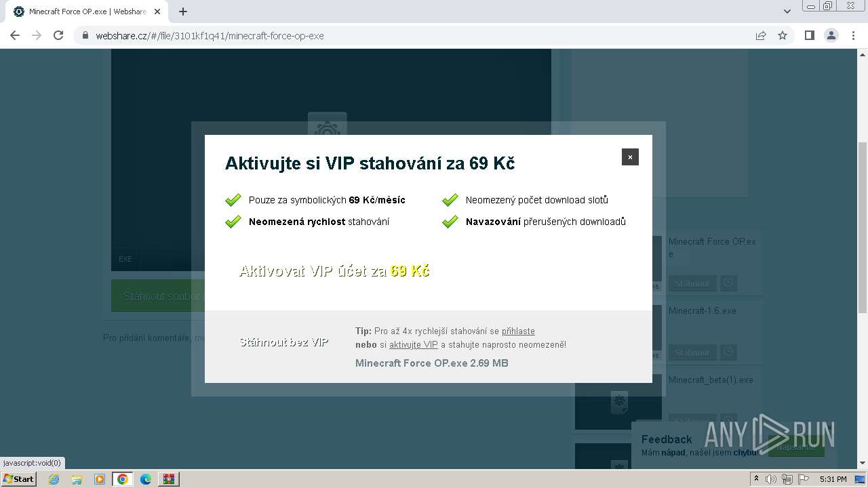Click Aktivovat VIP účet za 69 Kč

tap(334, 271)
